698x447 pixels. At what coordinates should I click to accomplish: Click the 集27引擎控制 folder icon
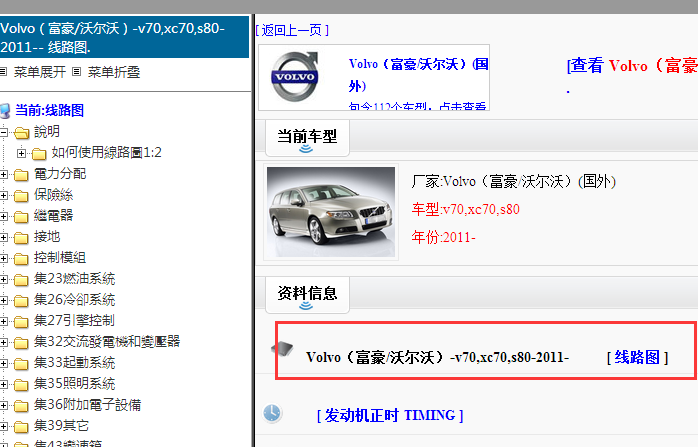(21, 321)
